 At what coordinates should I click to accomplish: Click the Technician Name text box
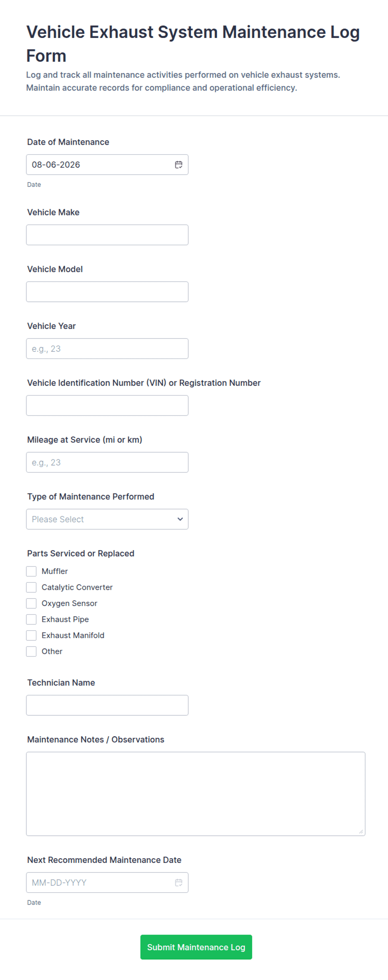[107, 705]
